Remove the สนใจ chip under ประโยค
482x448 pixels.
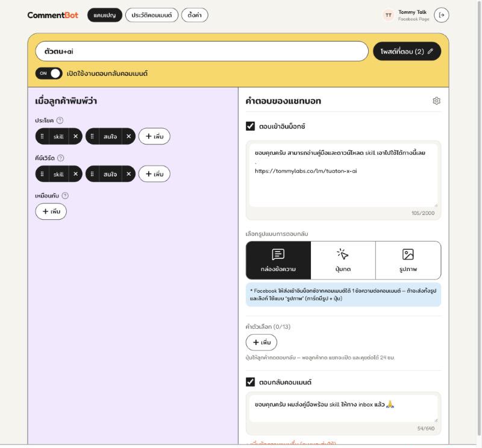(x=129, y=137)
